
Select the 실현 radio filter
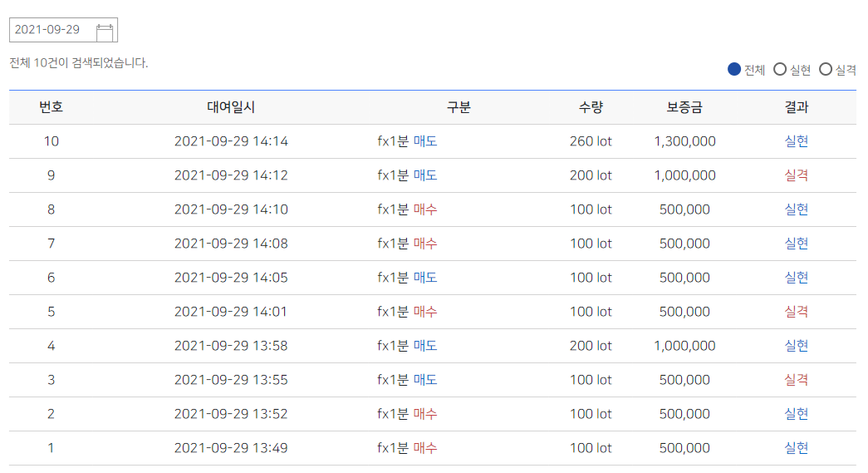click(779, 69)
